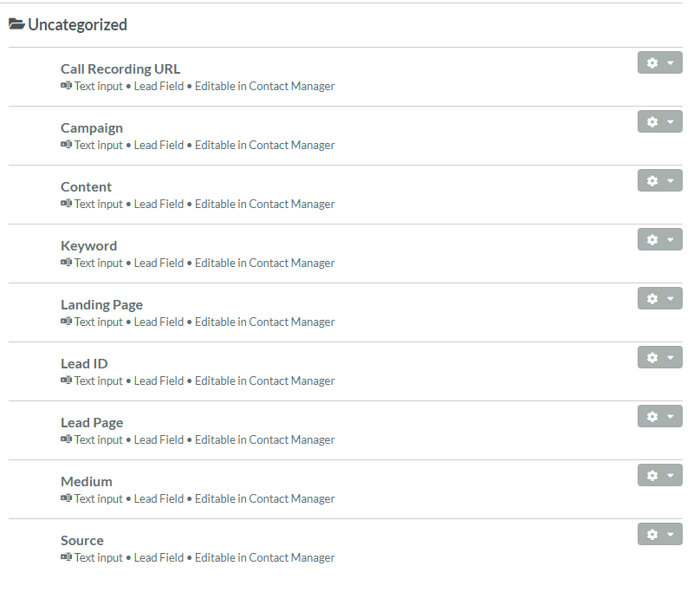Open the dropdown caret for Keyword row
This screenshot has height=592, width=700.
[670, 239]
